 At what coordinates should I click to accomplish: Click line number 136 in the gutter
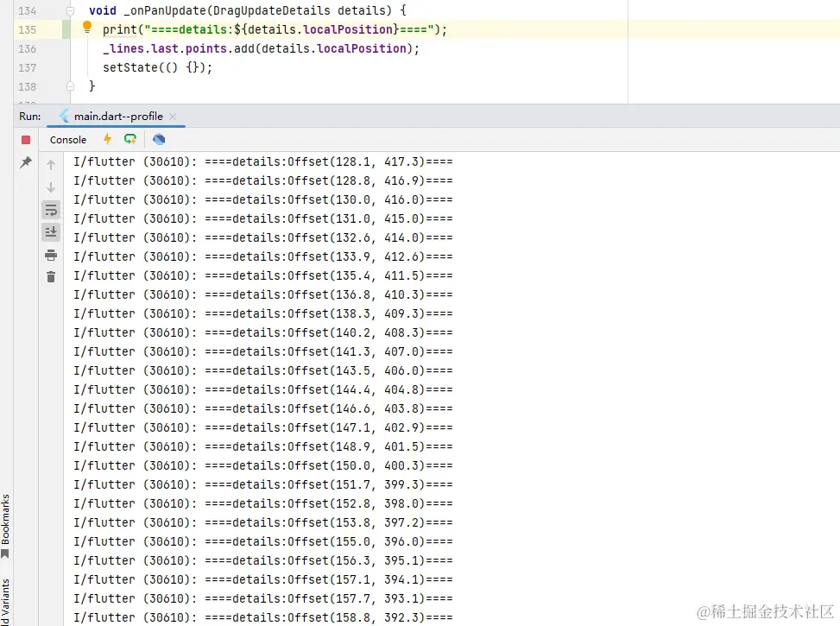(x=27, y=48)
